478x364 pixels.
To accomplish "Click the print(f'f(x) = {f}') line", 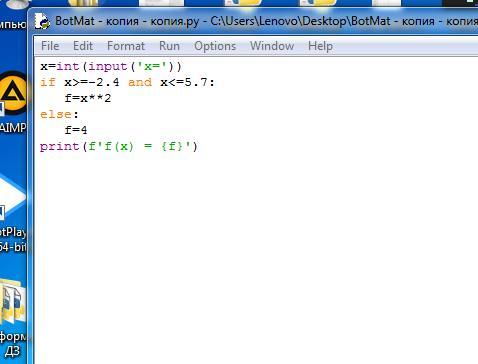I will point(119,146).
